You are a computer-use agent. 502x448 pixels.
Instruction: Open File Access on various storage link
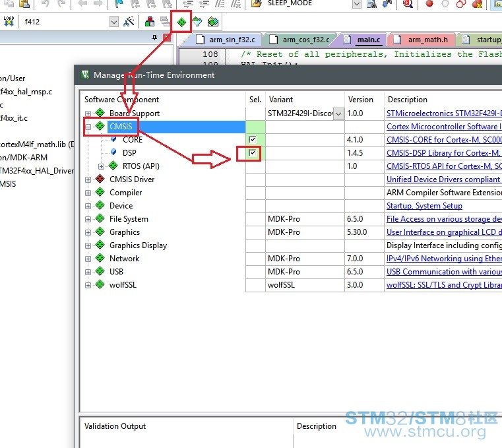[x=444, y=218]
